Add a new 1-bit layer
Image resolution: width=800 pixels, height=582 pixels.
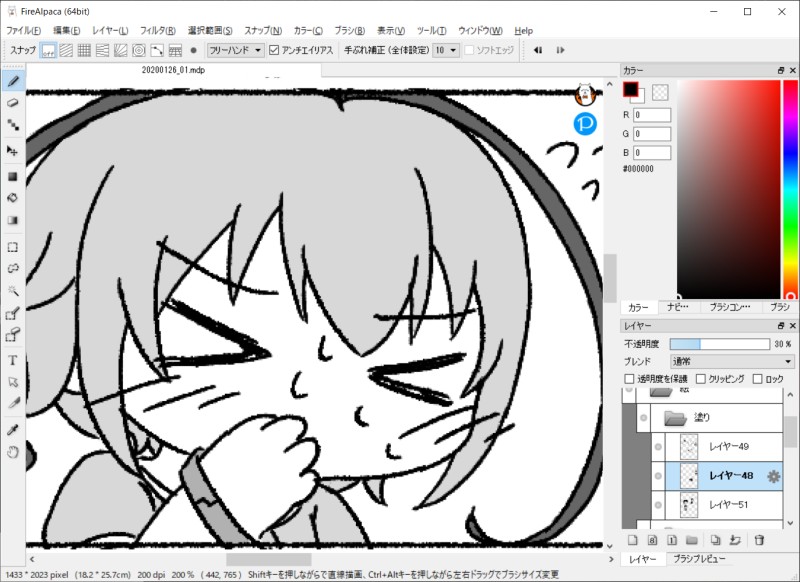click(672, 540)
